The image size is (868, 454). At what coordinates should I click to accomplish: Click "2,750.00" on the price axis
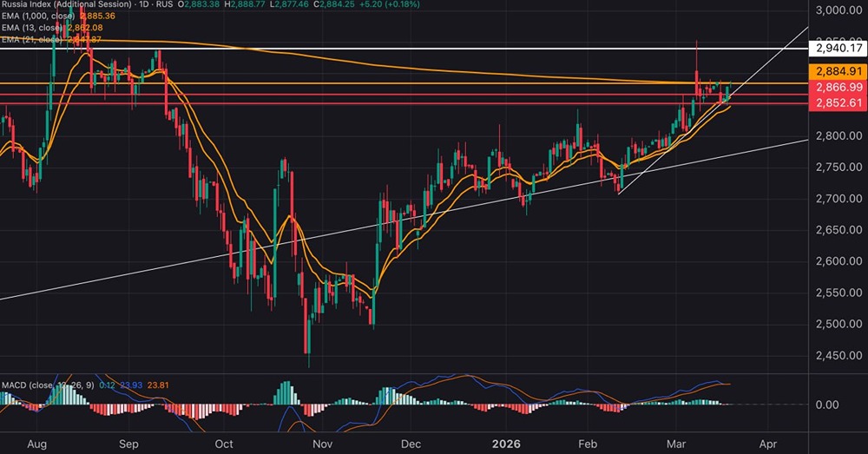(839, 168)
